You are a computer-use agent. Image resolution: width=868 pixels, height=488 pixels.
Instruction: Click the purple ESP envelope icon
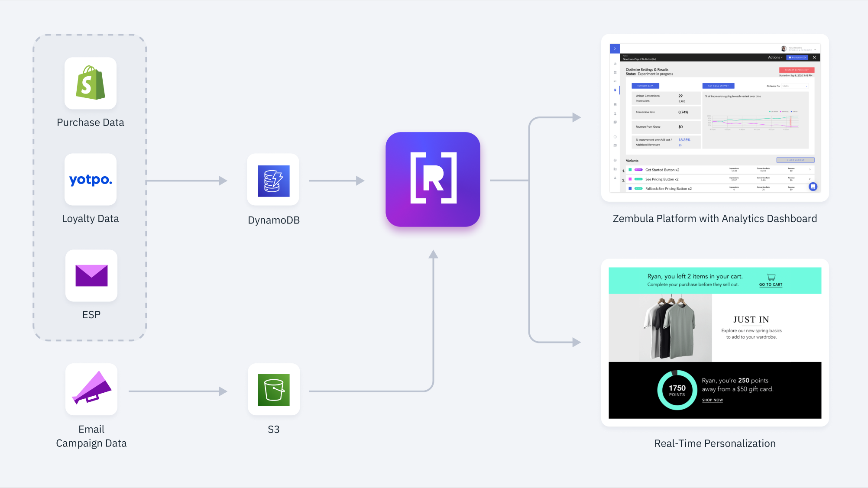91,275
